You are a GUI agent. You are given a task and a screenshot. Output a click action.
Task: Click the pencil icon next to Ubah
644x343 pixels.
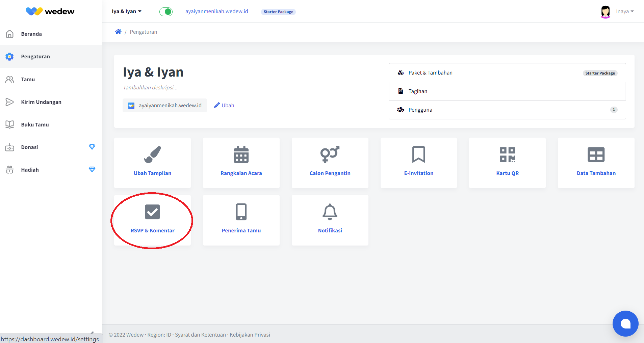[x=217, y=105]
